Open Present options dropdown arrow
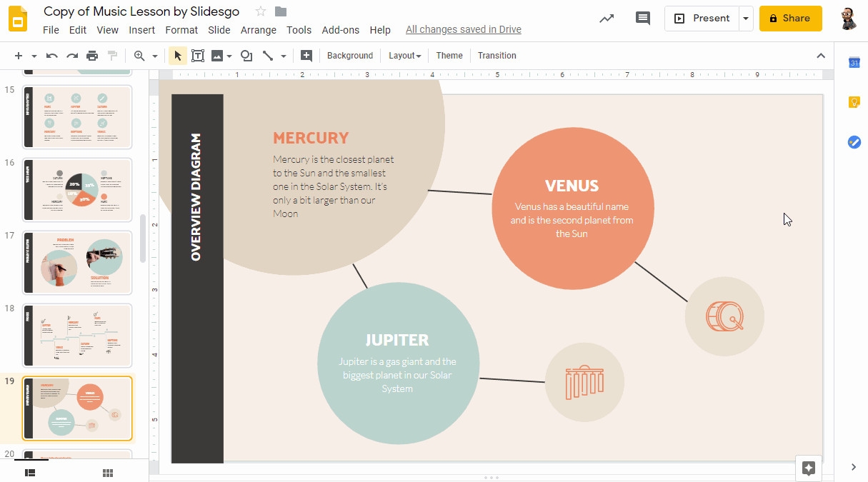Viewport: 868px width, 482px height. click(x=746, y=19)
